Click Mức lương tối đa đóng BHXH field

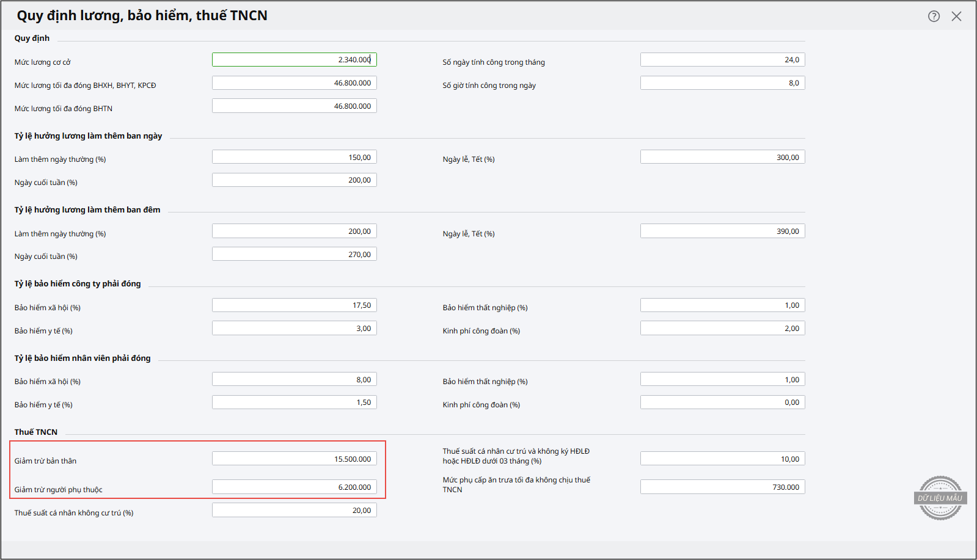pos(294,83)
